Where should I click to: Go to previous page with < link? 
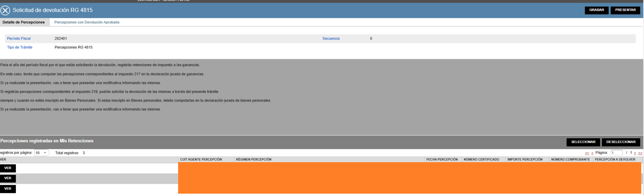pyautogui.click(x=592, y=153)
